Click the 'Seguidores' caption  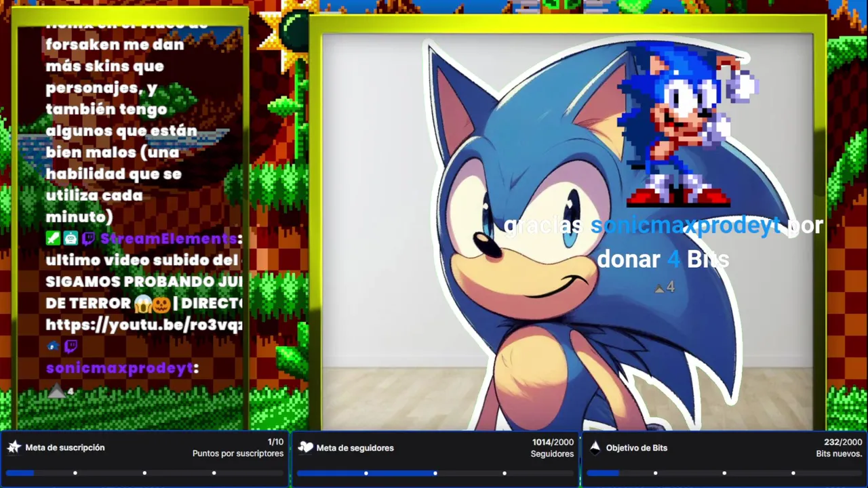tap(553, 453)
